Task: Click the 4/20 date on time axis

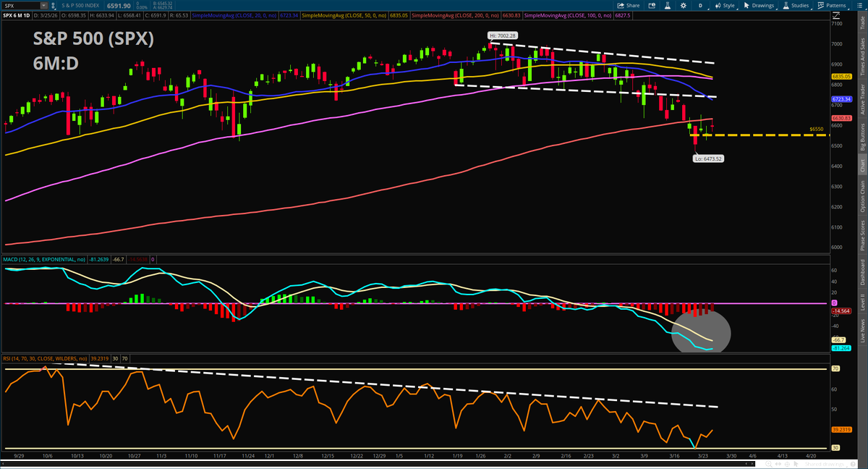Action: [810, 457]
